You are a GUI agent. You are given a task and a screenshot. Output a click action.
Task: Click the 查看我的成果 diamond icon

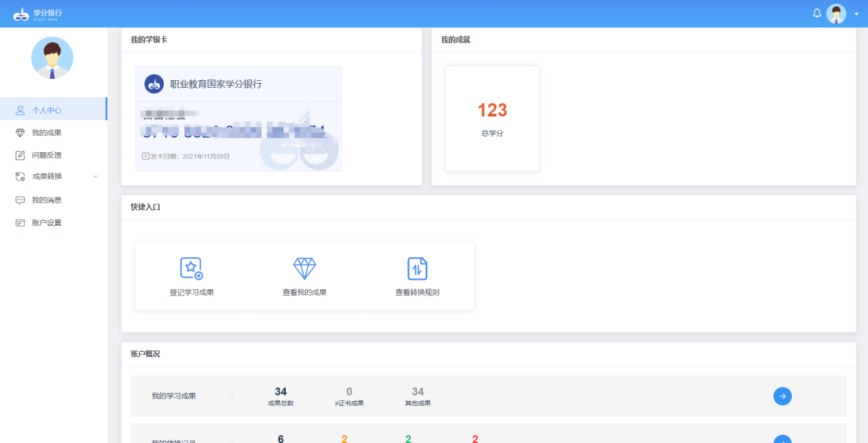tap(304, 269)
